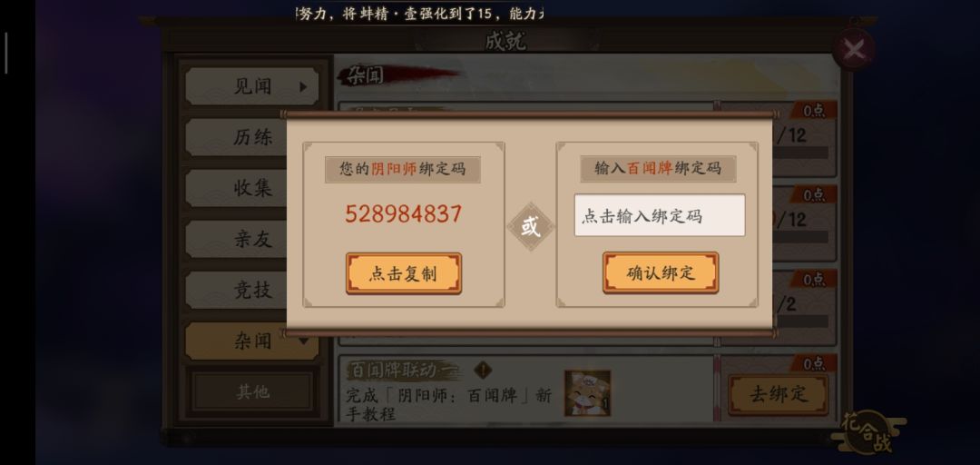This screenshot has width=980, height=465.
Task: Tap the 您的阴阳师绑定码 label
Action: [x=403, y=169]
